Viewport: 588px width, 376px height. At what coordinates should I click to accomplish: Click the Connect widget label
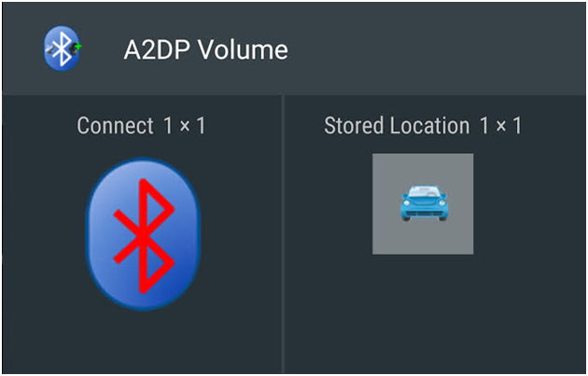click(115, 126)
